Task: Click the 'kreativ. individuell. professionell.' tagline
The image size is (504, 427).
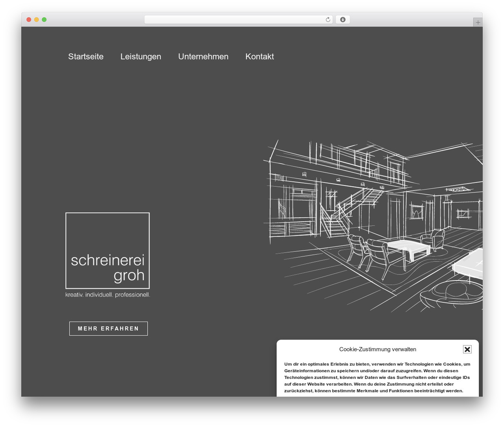Action: coord(107,295)
